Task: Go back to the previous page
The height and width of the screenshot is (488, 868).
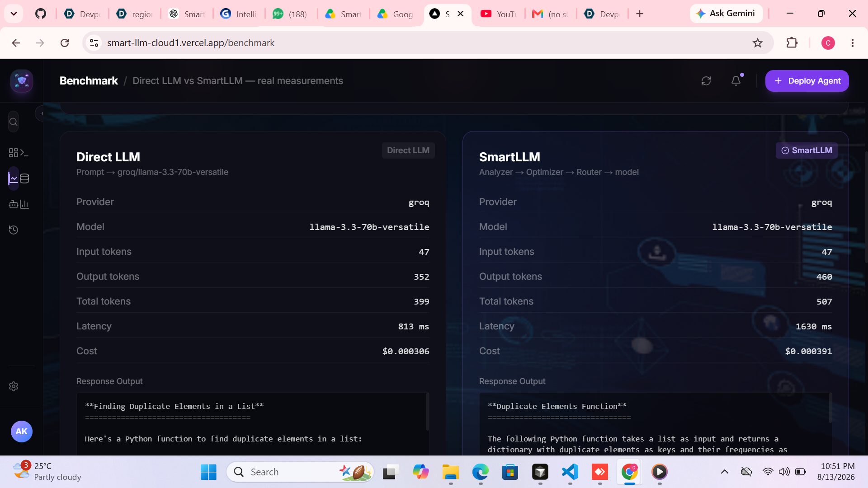Action: pyautogui.click(x=16, y=43)
